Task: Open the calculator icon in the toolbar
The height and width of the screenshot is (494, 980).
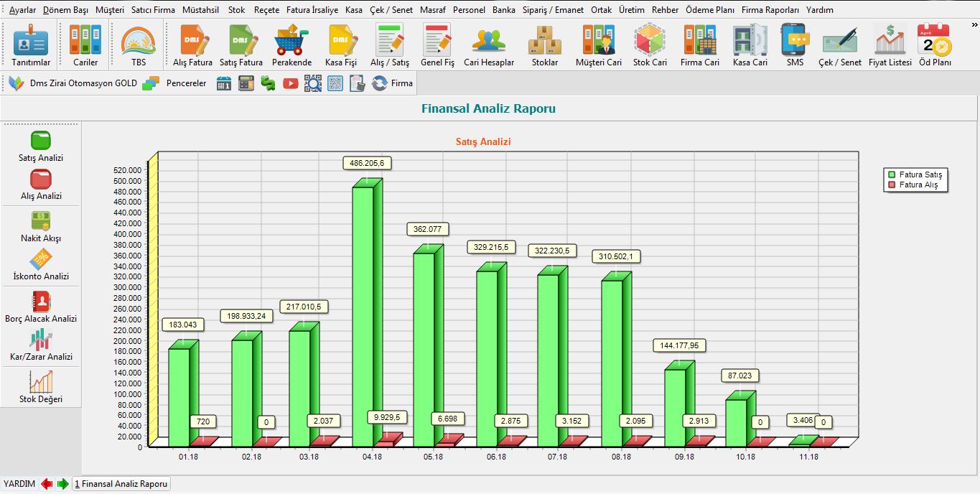Action: tap(246, 83)
